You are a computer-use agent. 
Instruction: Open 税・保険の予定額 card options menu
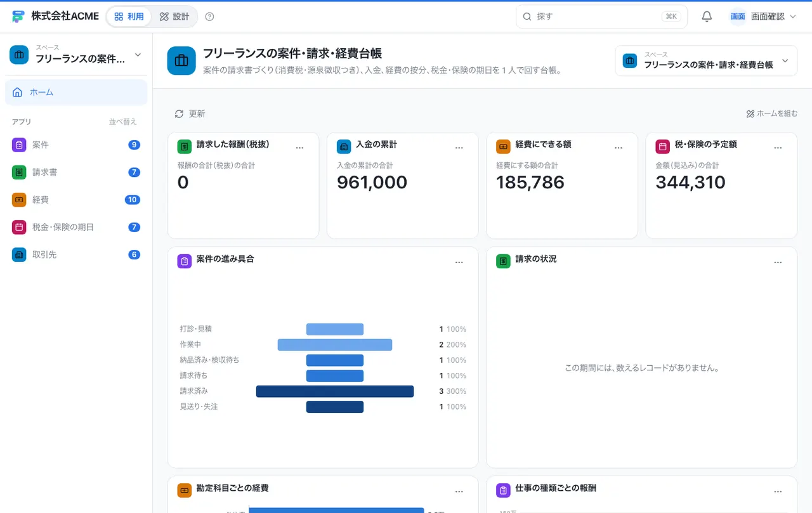tap(778, 148)
